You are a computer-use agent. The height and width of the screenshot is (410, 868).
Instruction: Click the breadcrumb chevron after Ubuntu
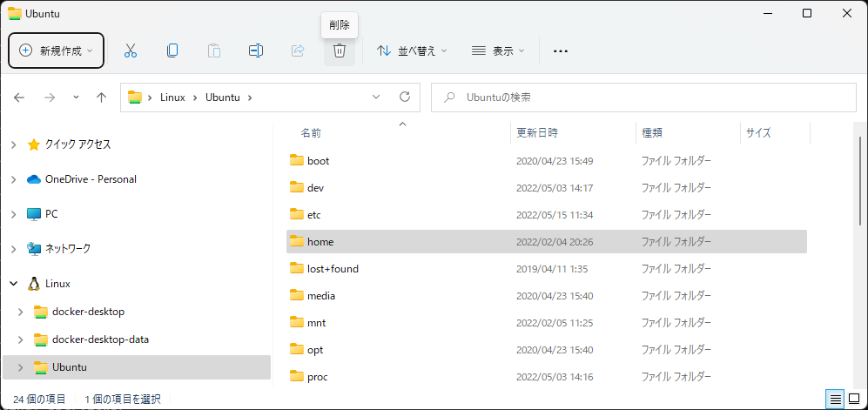coord(250,97)
